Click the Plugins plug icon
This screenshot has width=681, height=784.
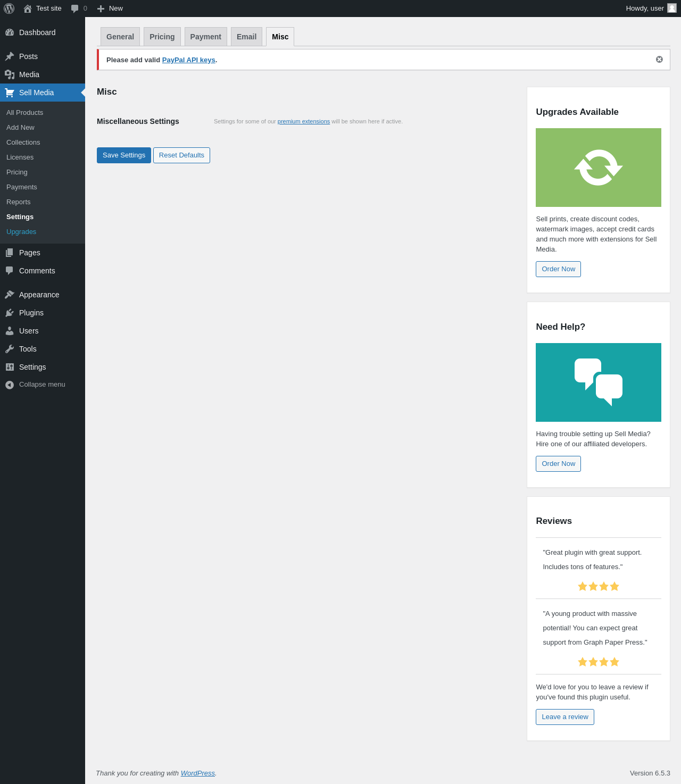coord(10,313)
